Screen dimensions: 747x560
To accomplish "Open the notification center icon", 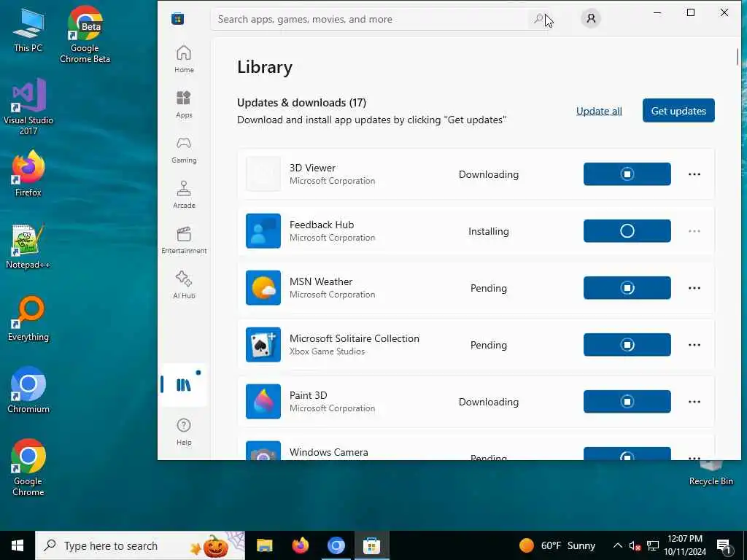I will pos(724,545).
